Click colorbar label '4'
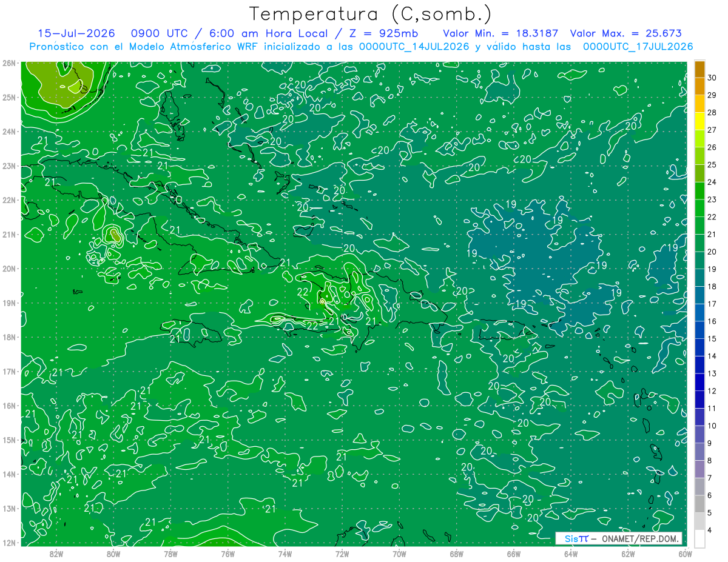The image size is (728, 562). (709, 530)
